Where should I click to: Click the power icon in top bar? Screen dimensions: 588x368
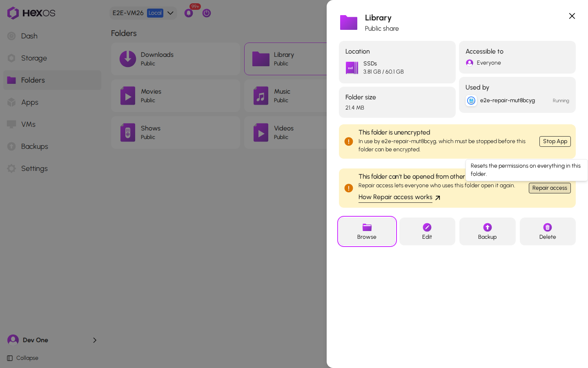(207, 13)
